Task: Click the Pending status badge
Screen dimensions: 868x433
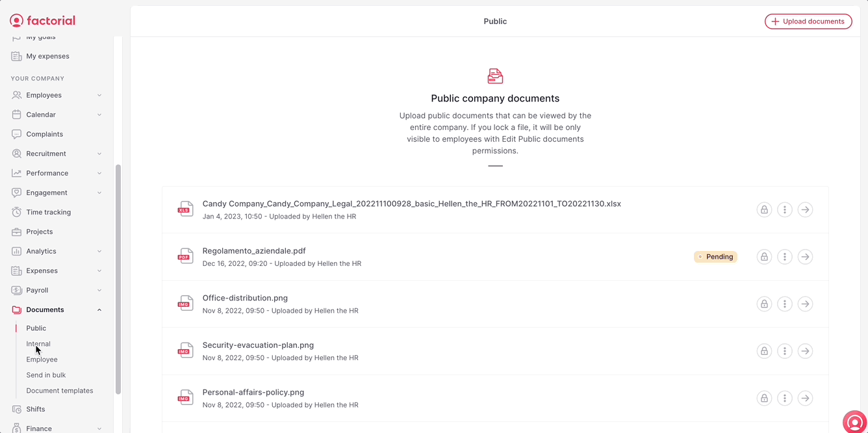Action: 715,257
